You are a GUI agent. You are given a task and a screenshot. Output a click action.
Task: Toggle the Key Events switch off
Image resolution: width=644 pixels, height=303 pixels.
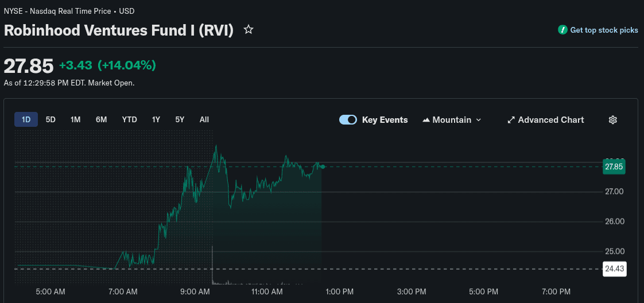pyautogui.click(x=348, y=120)
